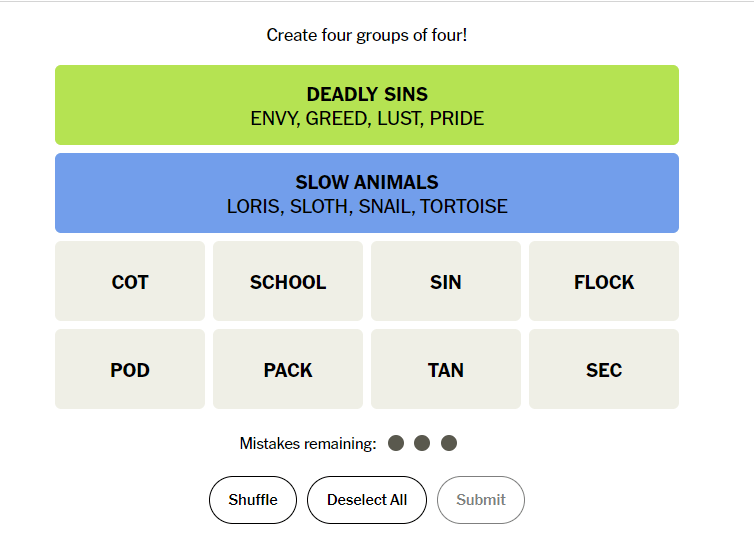Click the 'Mistakes remaining:' label
The height and width of the screenshot is (553, 754).
coord(308,443)
